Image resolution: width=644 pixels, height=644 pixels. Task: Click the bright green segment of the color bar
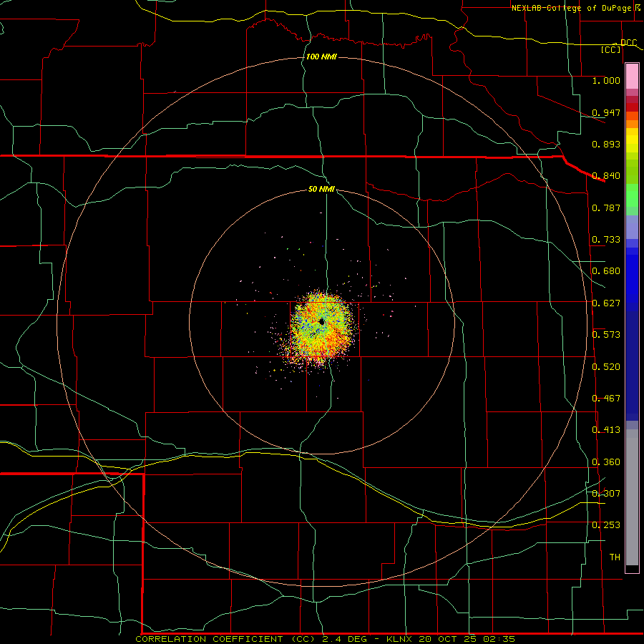[x=632, y=195]
